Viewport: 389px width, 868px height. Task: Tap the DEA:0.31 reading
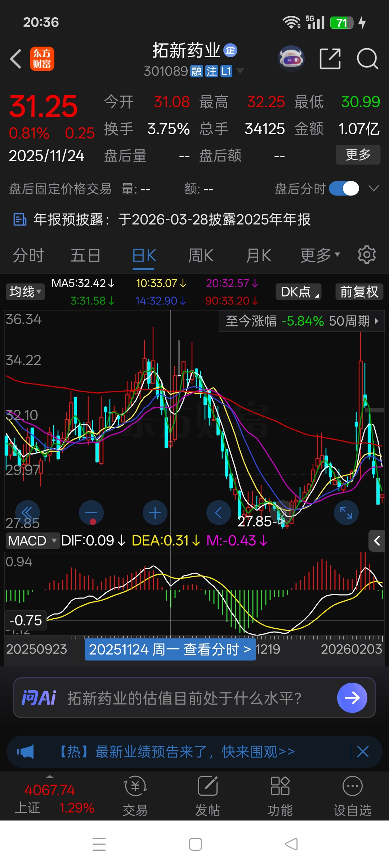pyautogui.click(x=166, y=541)
